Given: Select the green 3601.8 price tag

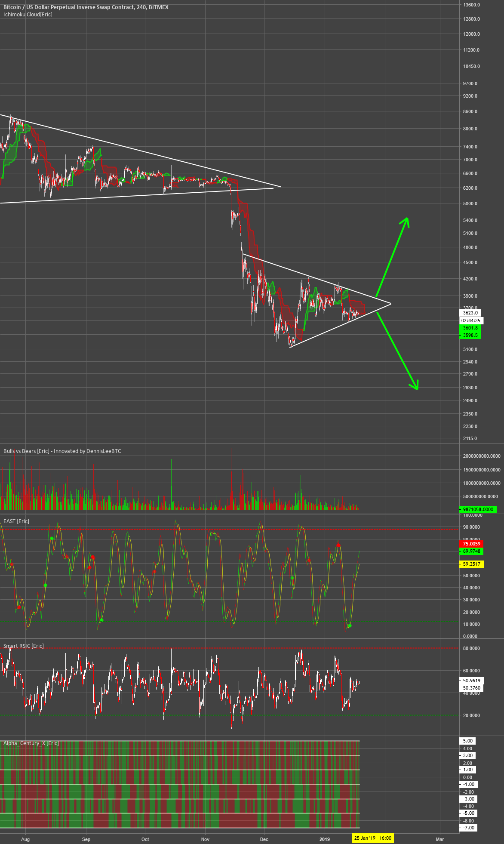Looking at the screenshot, I should [x=470, y=328].
